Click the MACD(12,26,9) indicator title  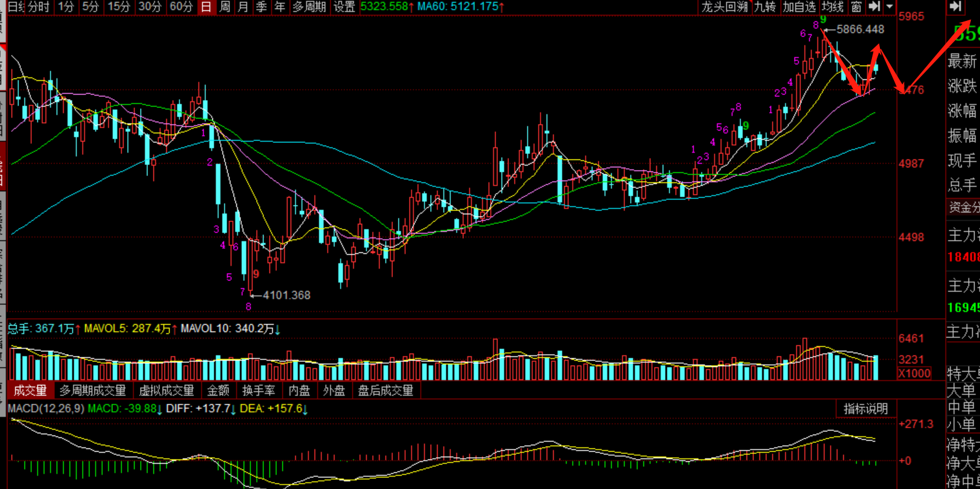coord(46,409)
